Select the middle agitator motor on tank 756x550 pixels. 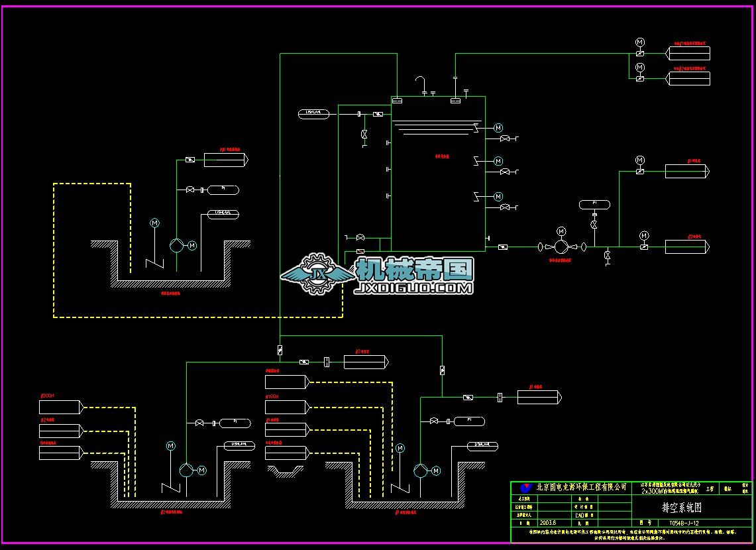pos(498,161)
